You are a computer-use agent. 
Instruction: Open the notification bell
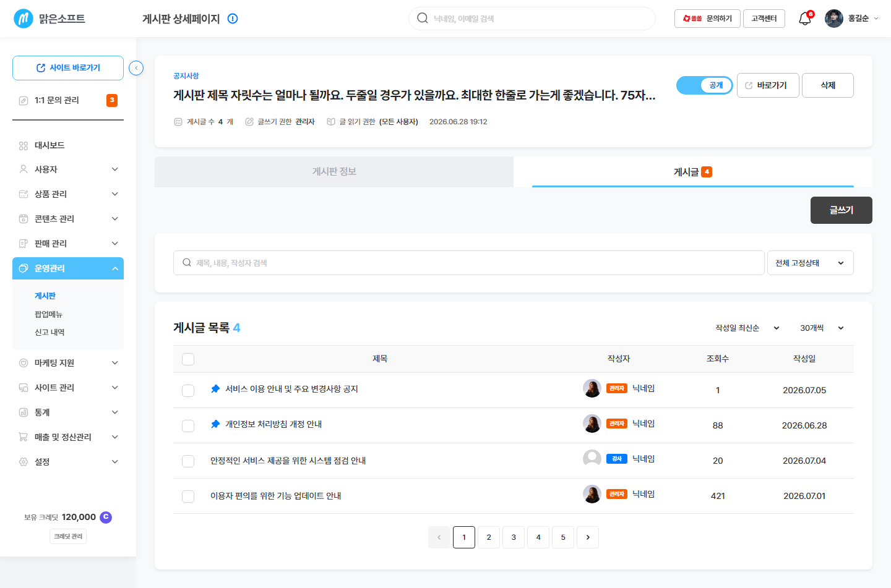[x=804, y=19]
